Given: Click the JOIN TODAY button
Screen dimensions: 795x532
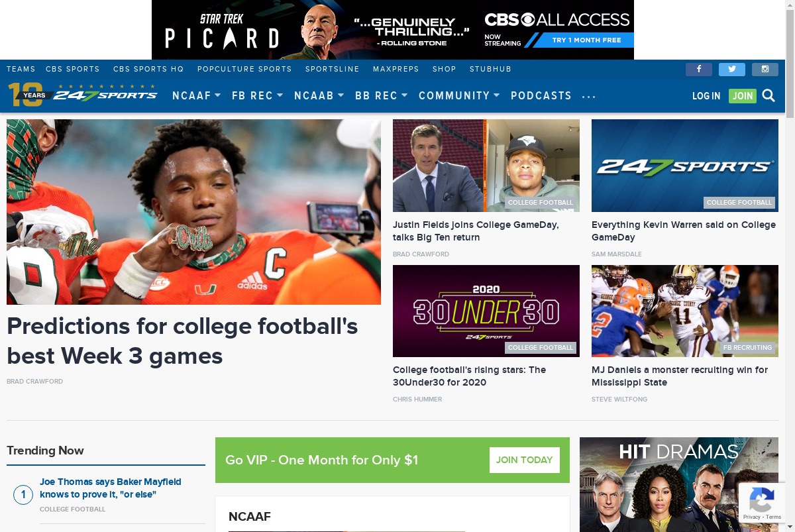Looking at the screenshot, I should [525, 460].
